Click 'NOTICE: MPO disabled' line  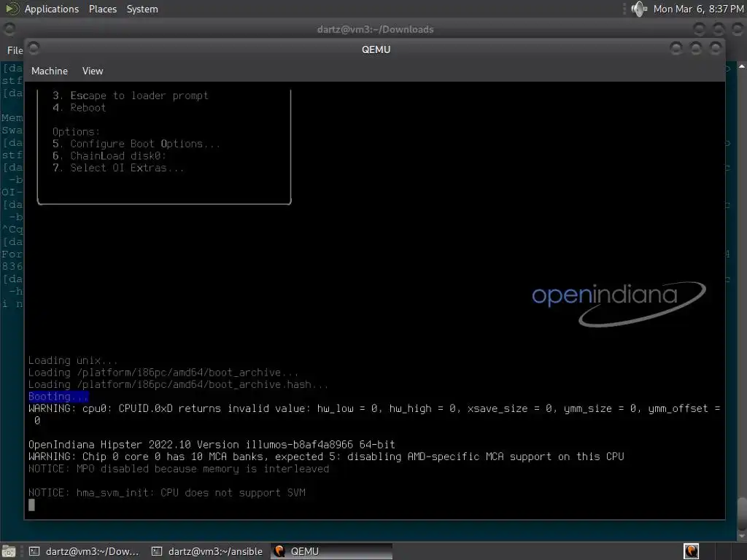[179, 469]
